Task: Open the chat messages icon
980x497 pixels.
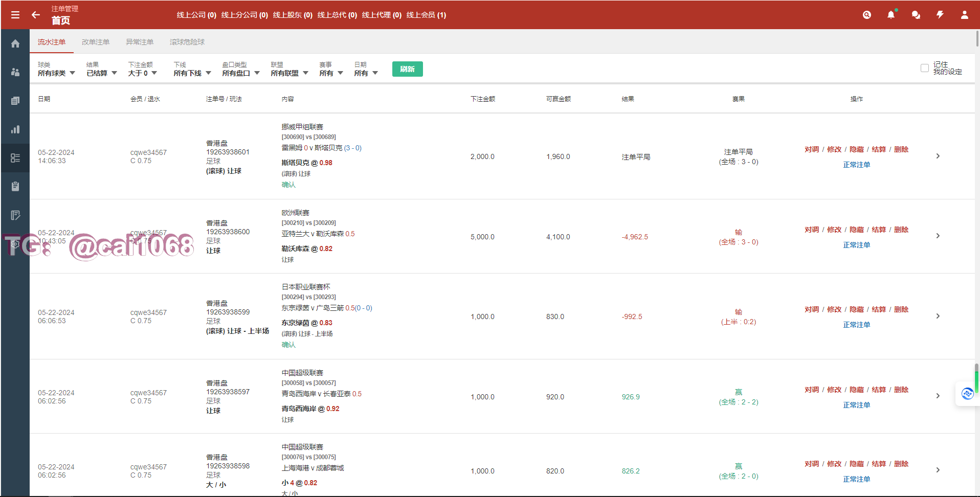Action: tap(916, 15)
